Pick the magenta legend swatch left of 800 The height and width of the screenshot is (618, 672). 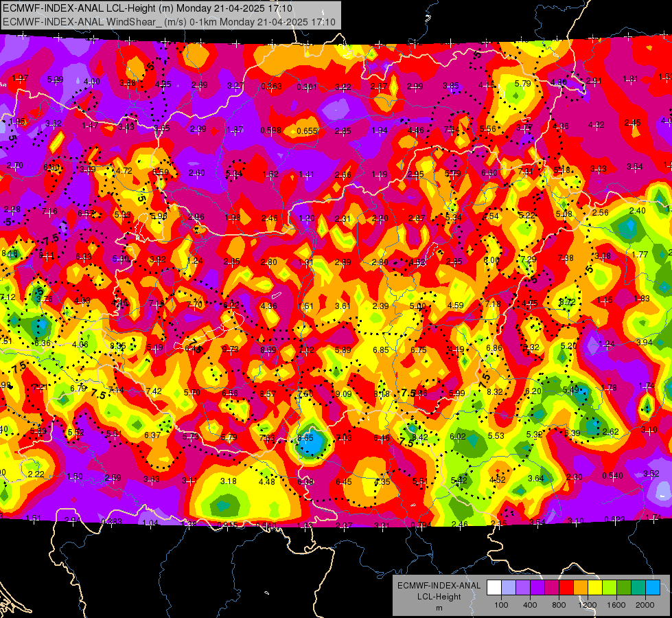click(x=552, y=588)
